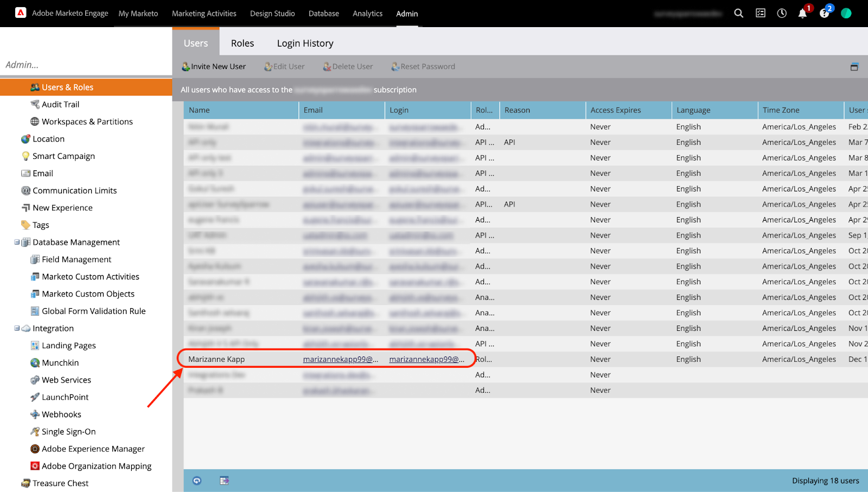This screenshot has width=868, height=492.
Task: Click the refresh icon in footer
Action: point(197,481)
